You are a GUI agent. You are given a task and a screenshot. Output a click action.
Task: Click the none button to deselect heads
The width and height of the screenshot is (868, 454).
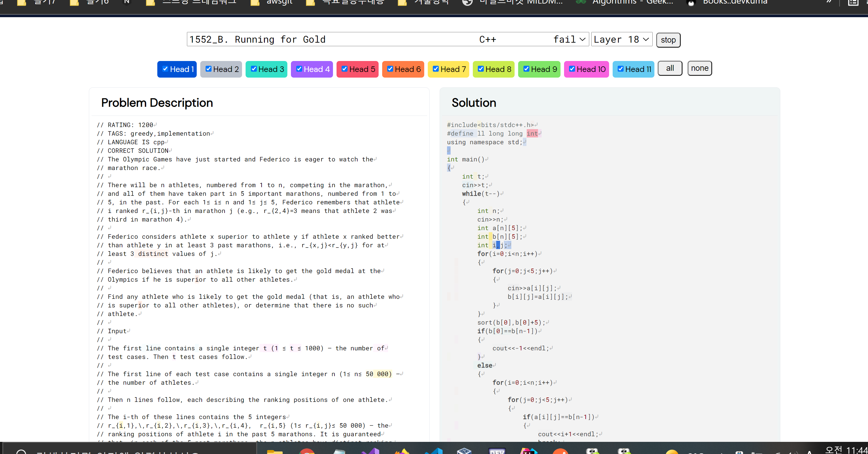(x=699, y=68)
